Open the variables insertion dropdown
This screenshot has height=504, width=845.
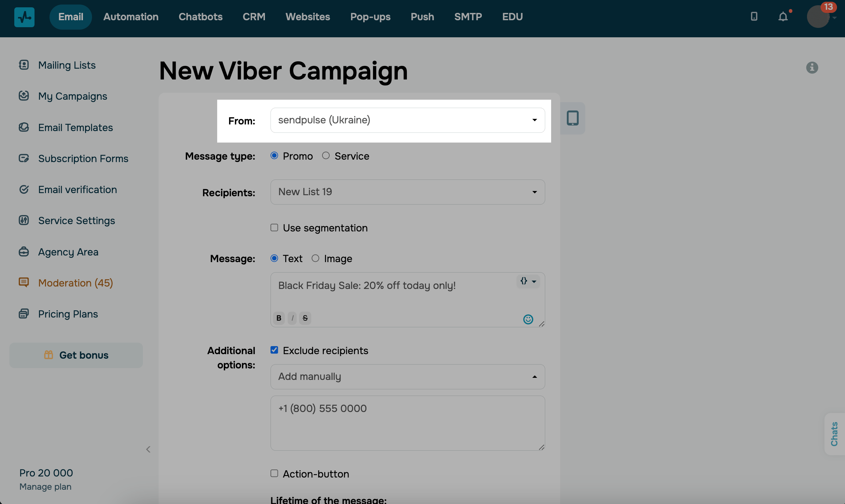tap(528, 281)
